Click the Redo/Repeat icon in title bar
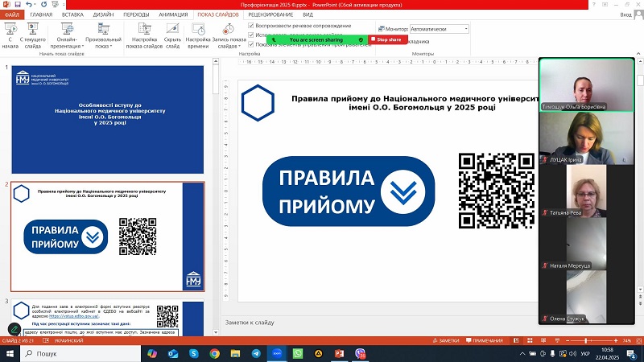 point(44,5)
